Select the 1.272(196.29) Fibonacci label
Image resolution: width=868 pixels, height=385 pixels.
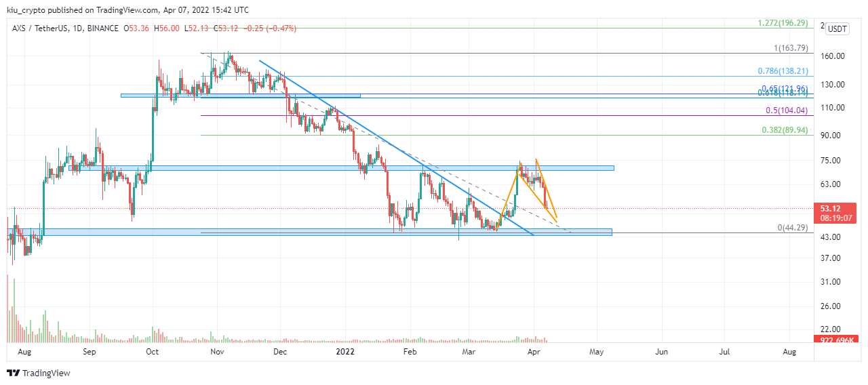(x=783, y=23)
